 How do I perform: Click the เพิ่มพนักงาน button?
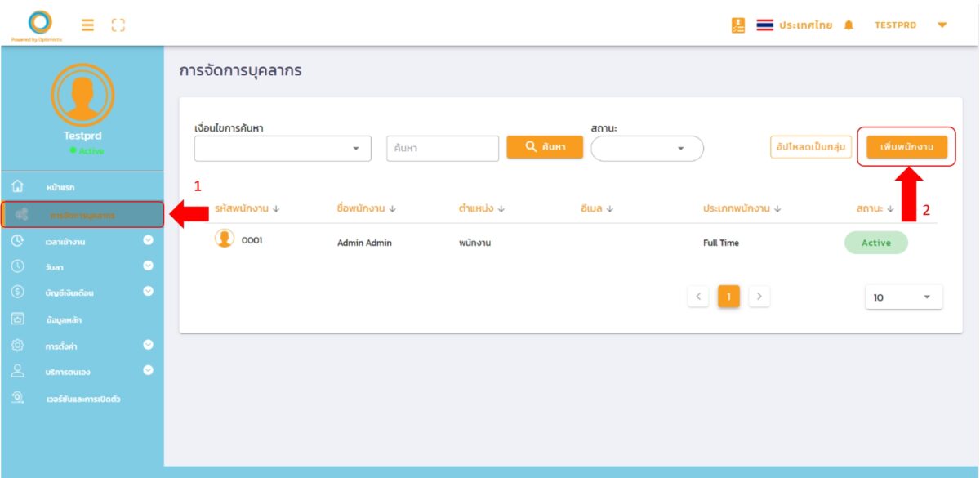pos(906,147)
